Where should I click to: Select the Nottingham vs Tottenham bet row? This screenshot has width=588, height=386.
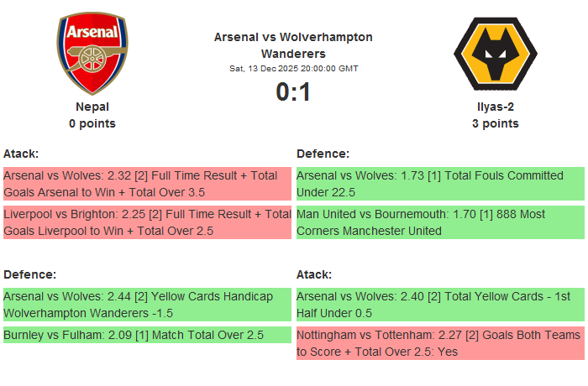pos(439,343)
